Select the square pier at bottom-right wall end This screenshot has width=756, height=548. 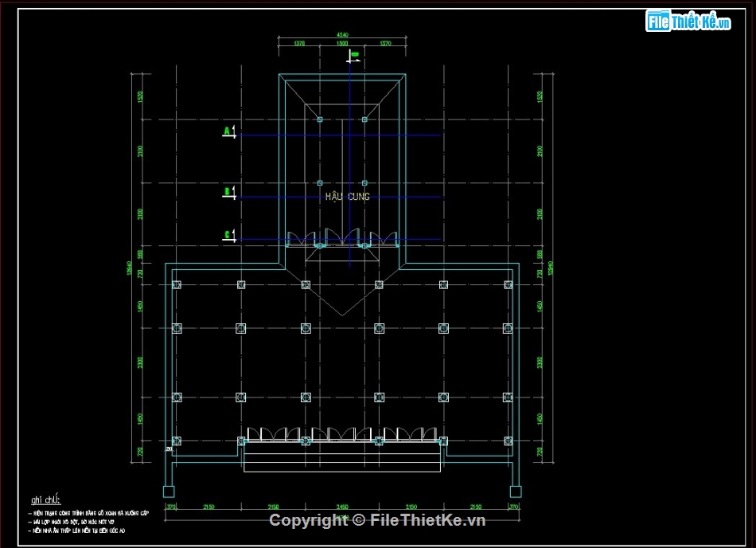pos(516,491)
